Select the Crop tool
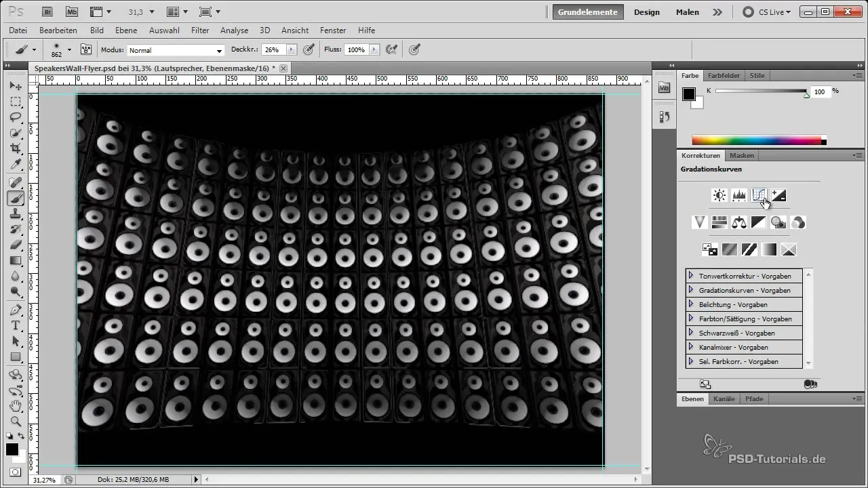Viewport: 868px width, 488px height. [16, 148]
